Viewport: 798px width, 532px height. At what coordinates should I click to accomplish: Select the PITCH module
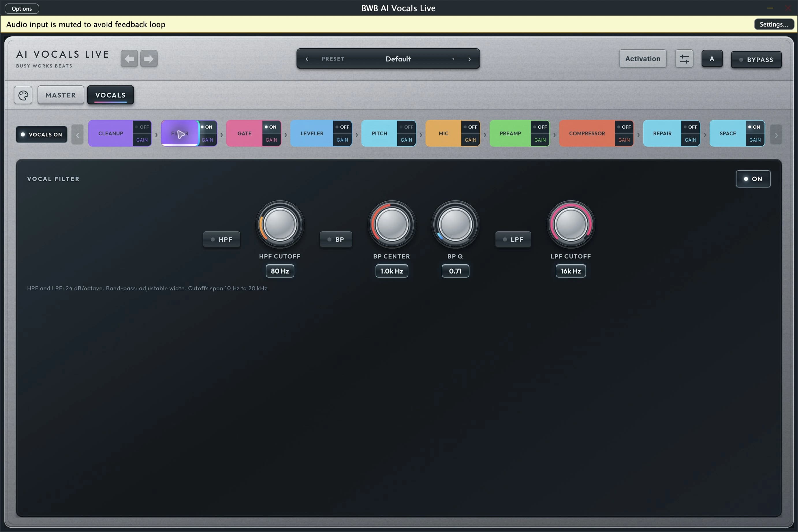pos(379,133)
